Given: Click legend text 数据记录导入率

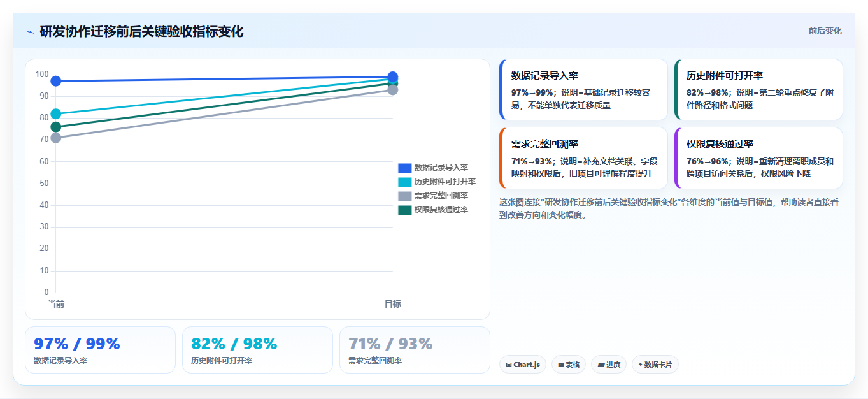Looking at the screenshot, I should 441,168.
